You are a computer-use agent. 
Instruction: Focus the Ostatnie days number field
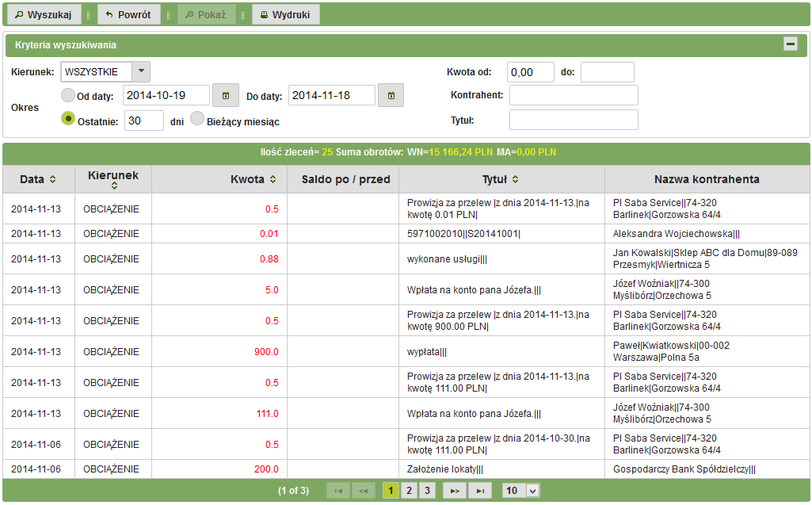(x=144, y=121)
